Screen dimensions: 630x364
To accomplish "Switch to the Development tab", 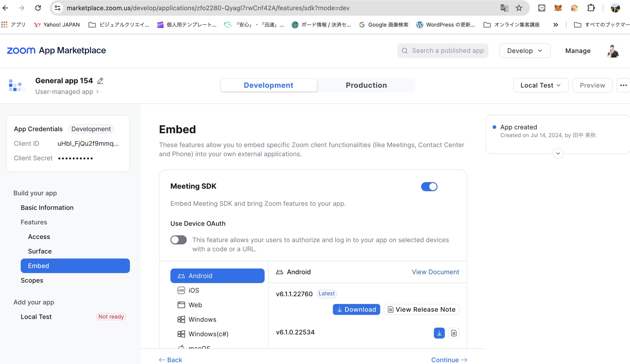I will [269, 85].
